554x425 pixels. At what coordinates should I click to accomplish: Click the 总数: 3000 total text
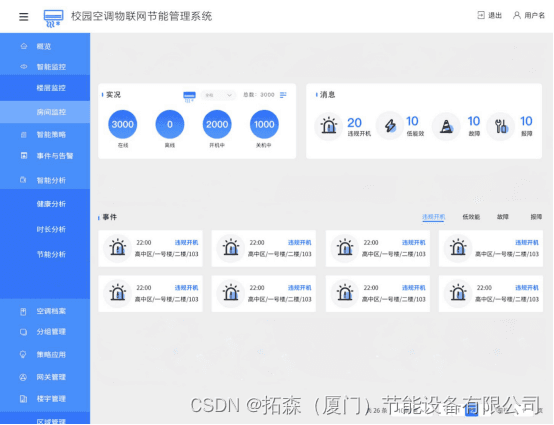point(259,95)
